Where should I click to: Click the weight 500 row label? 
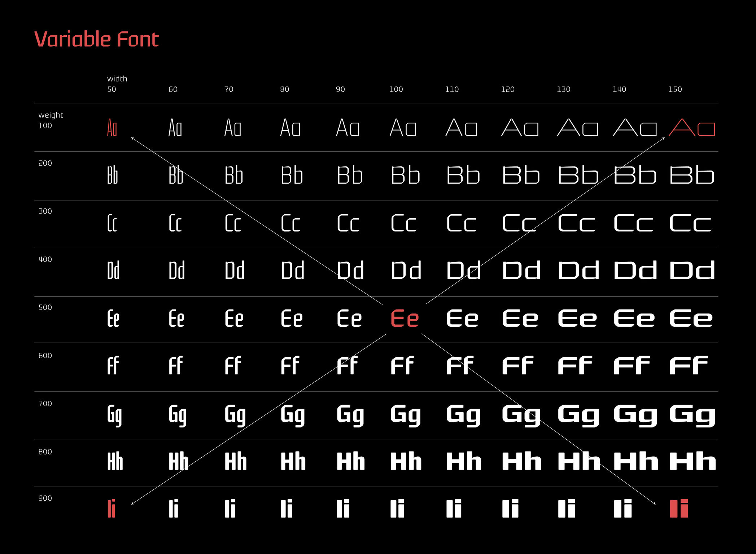pyautogui.click(x=45, y=308)
